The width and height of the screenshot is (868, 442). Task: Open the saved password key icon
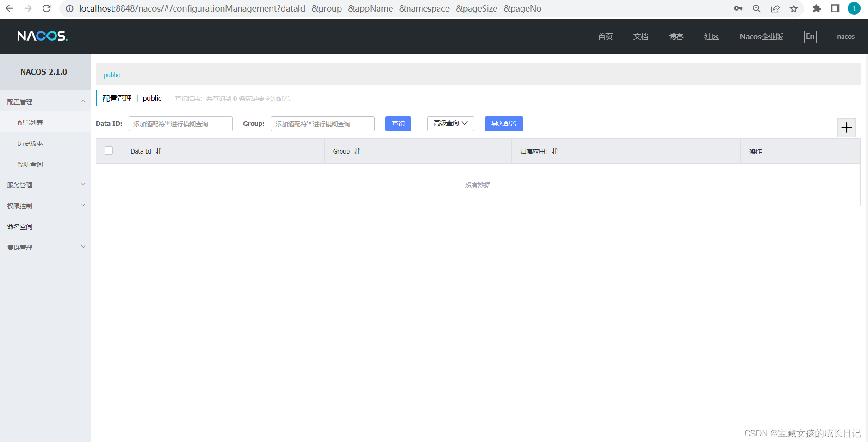[x=738, y=9]
